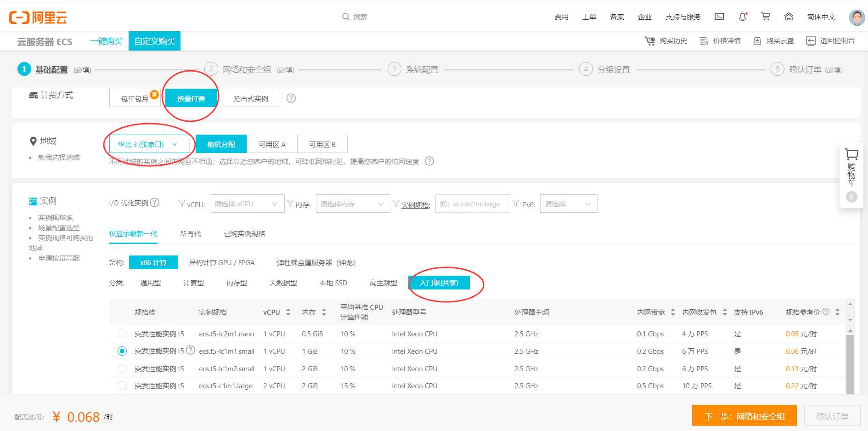Choose 按量付费 billing method
Image resolution: width=868 pixels, height=431 pixels.
pos(191,98)
